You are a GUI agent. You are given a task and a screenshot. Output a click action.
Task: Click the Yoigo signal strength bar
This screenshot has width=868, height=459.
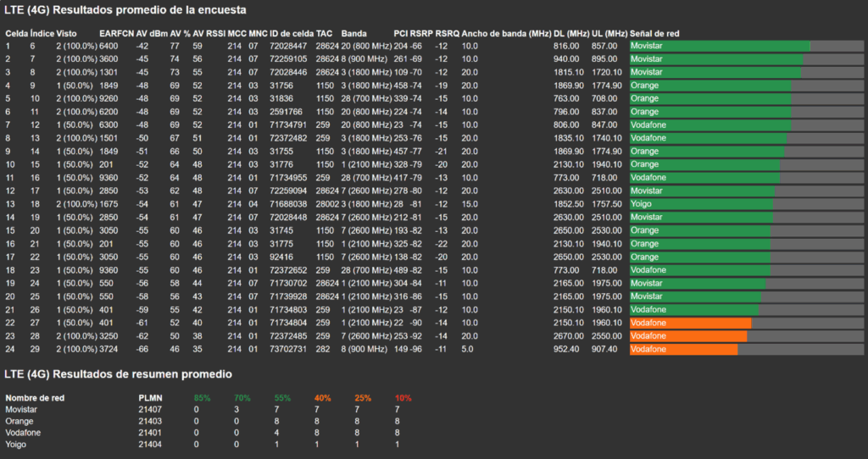pyautogui.click(x=701, y=204)
